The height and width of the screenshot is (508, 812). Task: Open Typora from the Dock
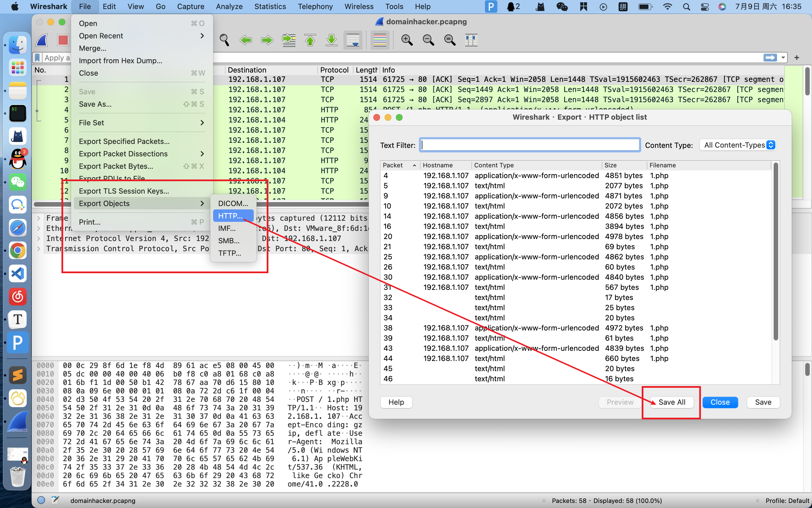tap(17, 319)
